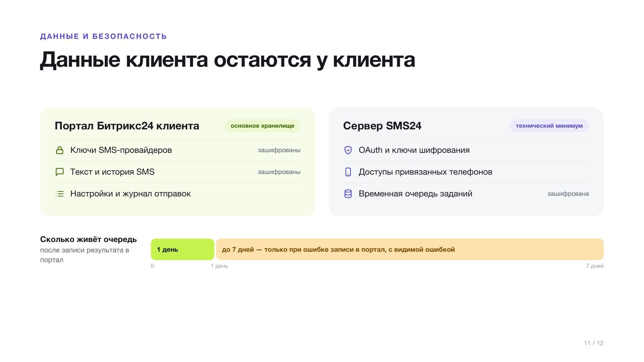
Task: Click the 'Временная очередь заданий' row text
Action: coord(416,194)
